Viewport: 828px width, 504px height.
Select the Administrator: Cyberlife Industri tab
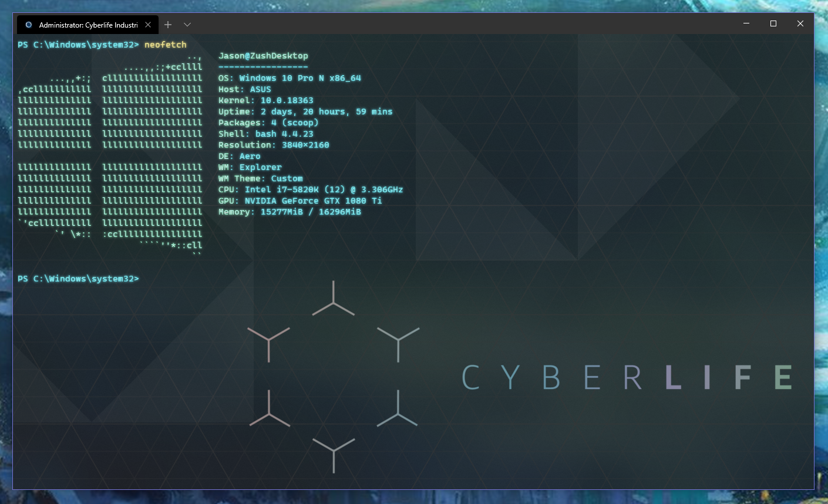[x=87, y=25]
